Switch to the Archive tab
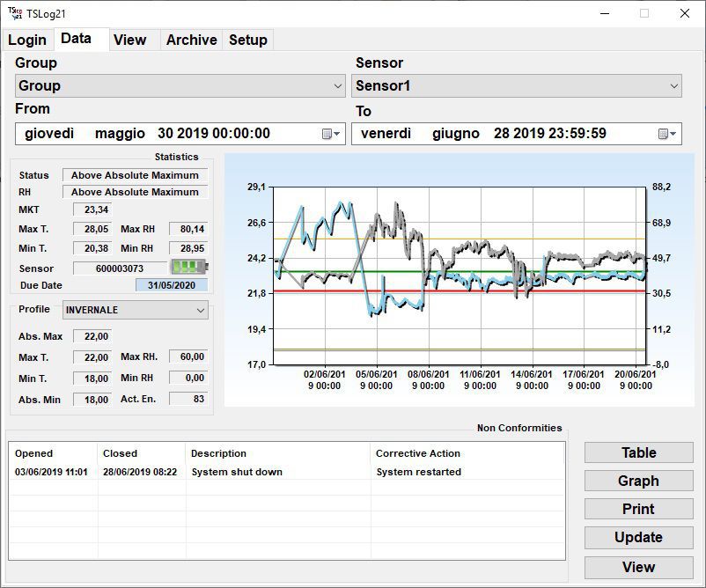This screenshot has width=706, height=588. pos(191,40)
